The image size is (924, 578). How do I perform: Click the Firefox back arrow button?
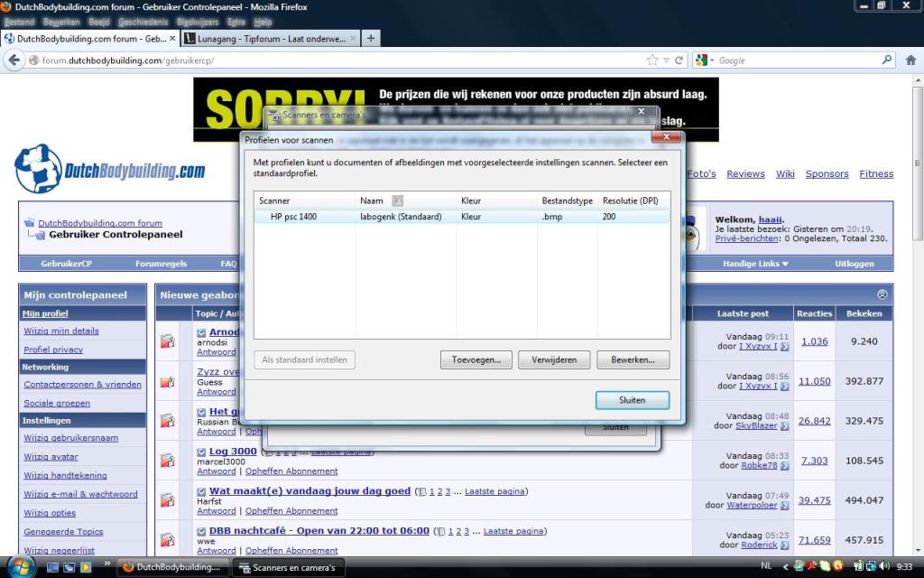click(14, 61)
